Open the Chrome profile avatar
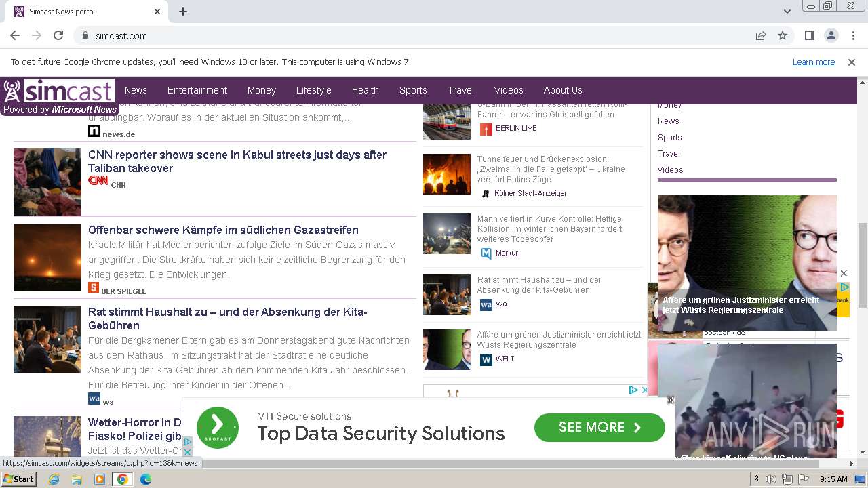Image resolution: width=868 pixels, height=488 pixels. [x=831, y=35]
